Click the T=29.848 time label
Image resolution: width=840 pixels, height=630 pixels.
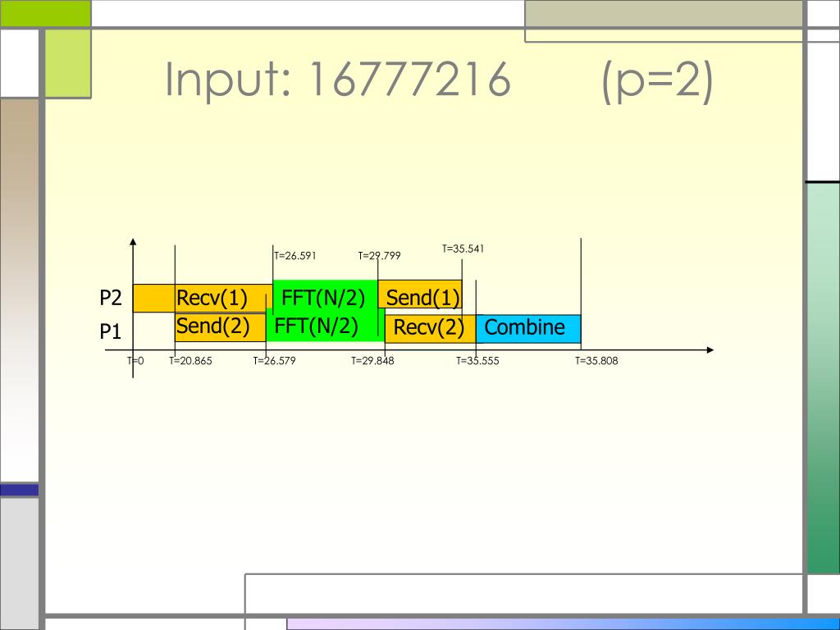372,361
